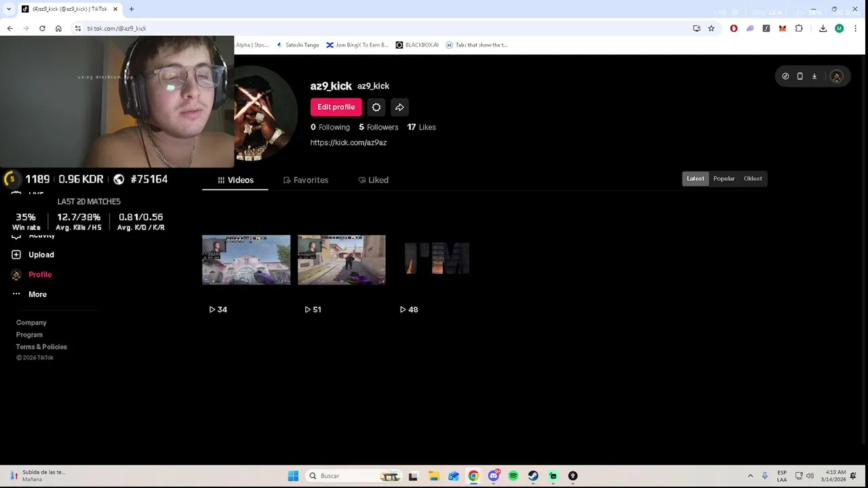Click the Windows Start button
This screenshot has width=868, height=488.
[x=293, y=476]
